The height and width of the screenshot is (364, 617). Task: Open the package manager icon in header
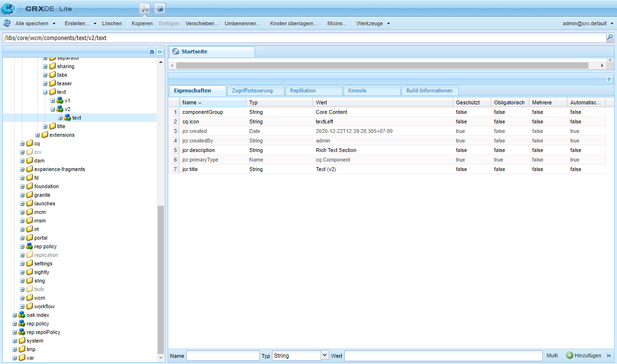coord(161,8)
